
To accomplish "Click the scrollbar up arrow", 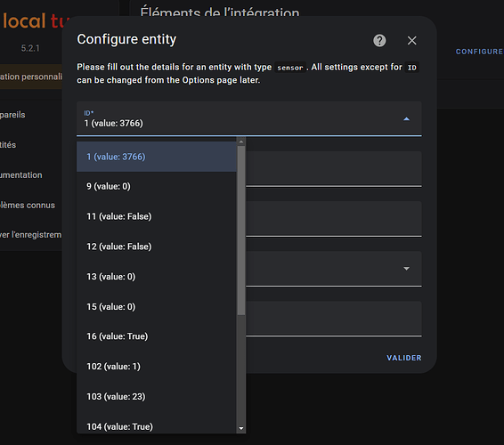I will pyautogui.click(x=241, y=142).
